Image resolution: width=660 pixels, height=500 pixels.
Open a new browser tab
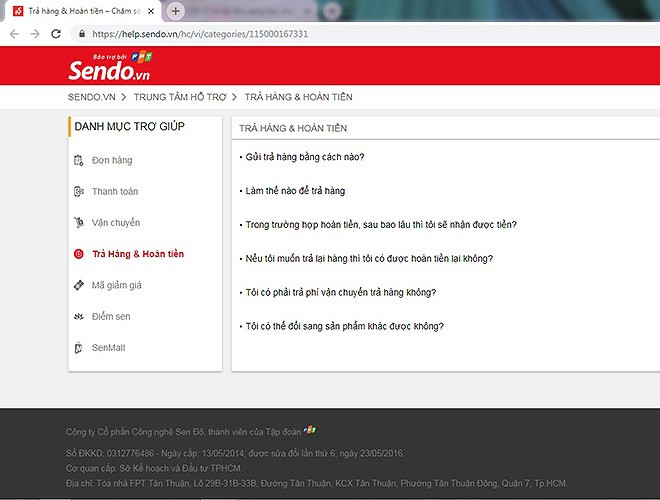(x=176, y=10)
